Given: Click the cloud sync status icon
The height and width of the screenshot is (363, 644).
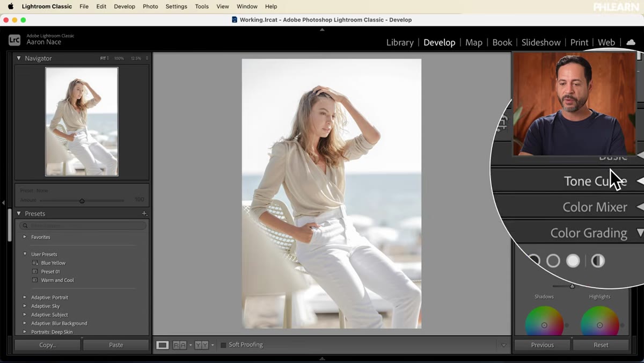Looking at the screenshot, I should click(631, 42).
